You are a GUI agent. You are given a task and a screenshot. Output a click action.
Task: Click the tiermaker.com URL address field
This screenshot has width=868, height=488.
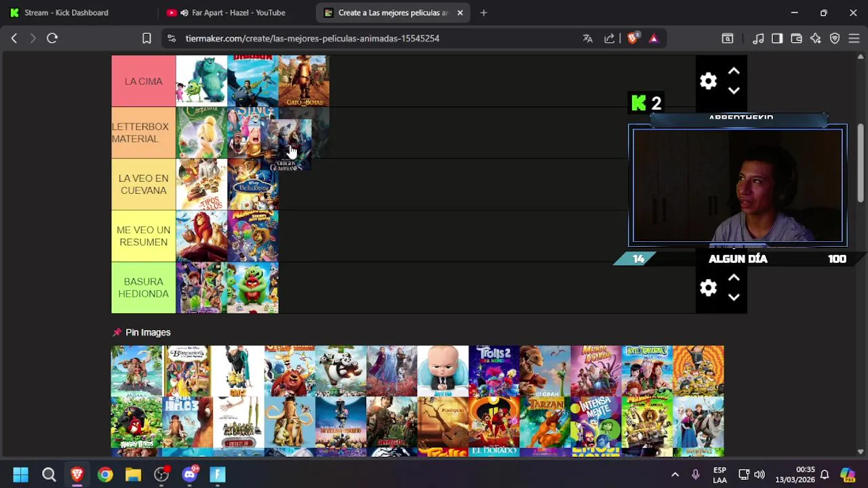312,39
